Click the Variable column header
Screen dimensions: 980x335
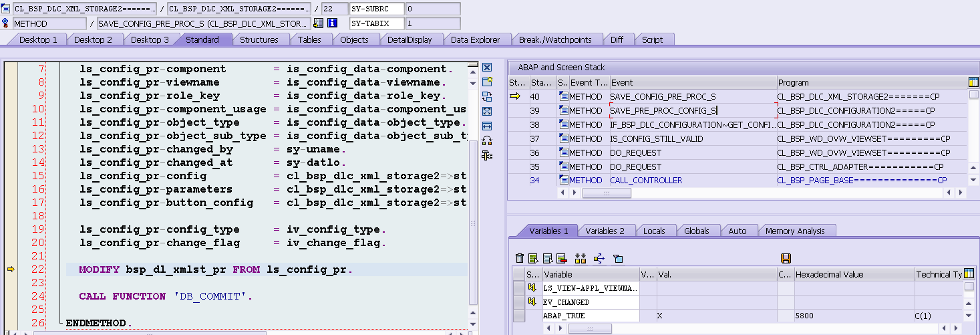coord(591,274)
